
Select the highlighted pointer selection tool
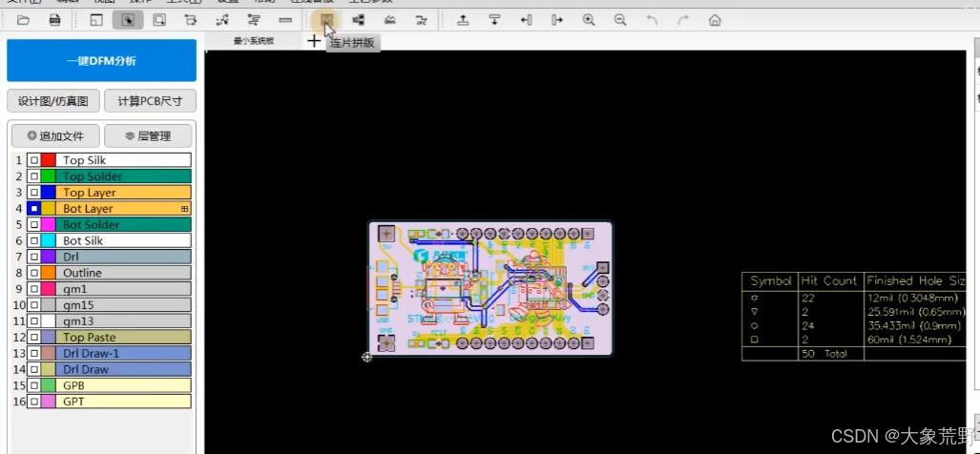click(128, 20)
